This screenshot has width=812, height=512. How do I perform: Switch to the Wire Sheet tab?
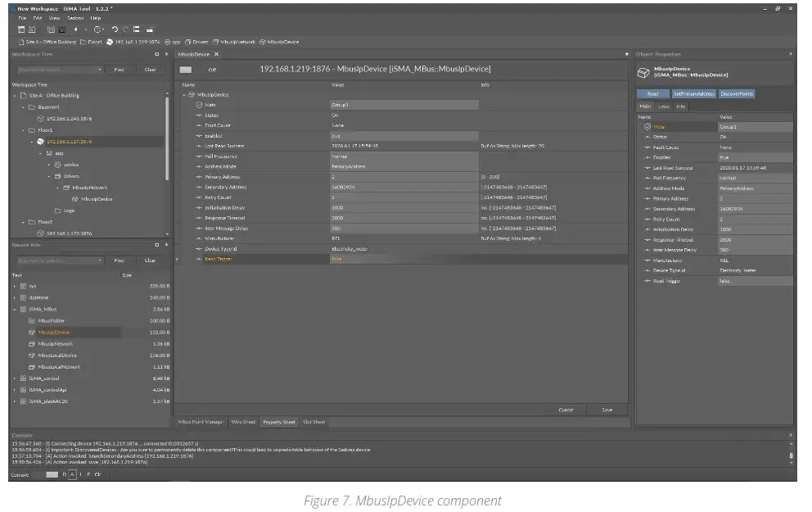[242, 422]
